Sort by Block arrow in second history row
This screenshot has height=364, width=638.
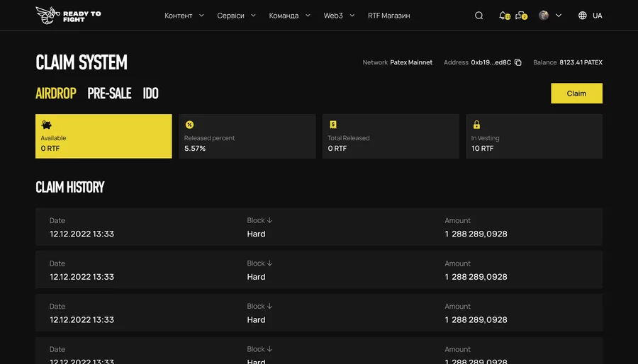tap(269, 263)
